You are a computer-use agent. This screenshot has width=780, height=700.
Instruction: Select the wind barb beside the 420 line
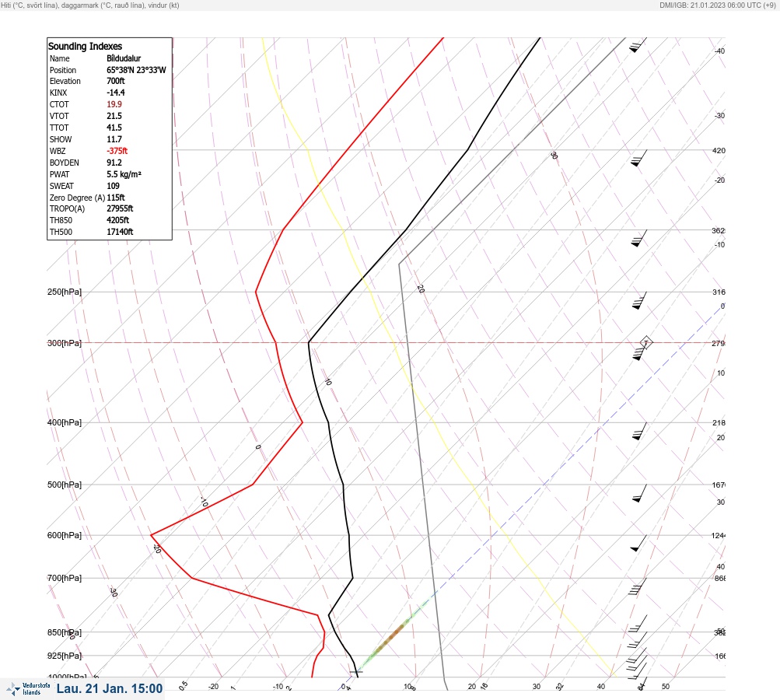click(x=639, y=158)
